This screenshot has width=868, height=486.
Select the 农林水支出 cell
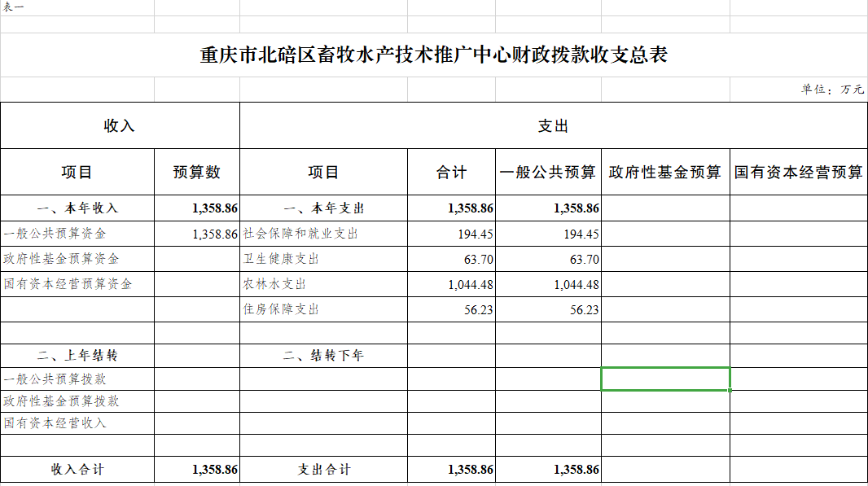[324, 284]
